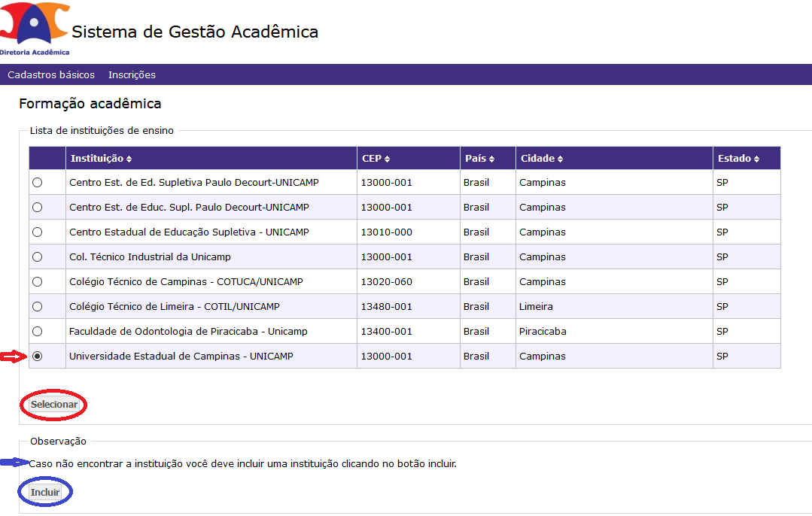Sort table by Cidade column
This screenshot has height=516, width=812.
[542, 159]
